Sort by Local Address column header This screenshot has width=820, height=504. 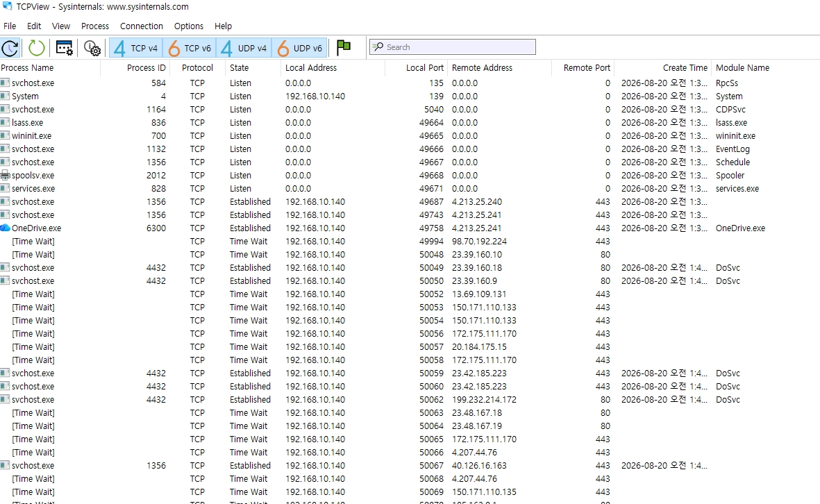click(333, 68)
